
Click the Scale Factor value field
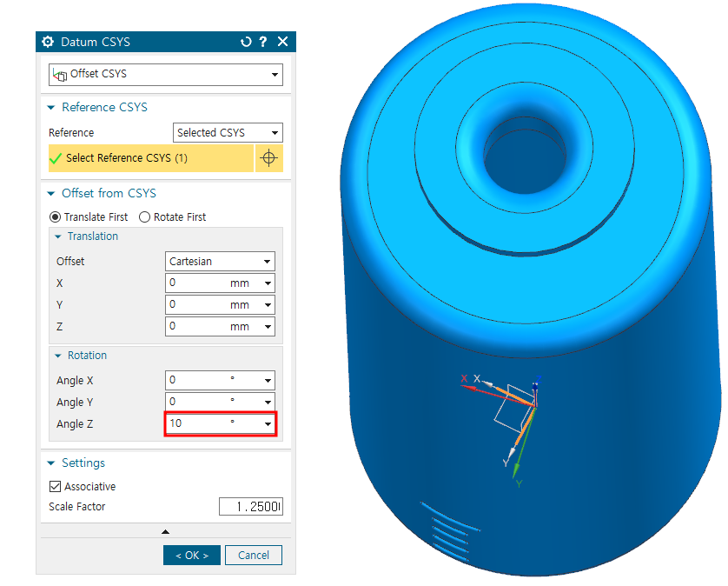[250, 507]
